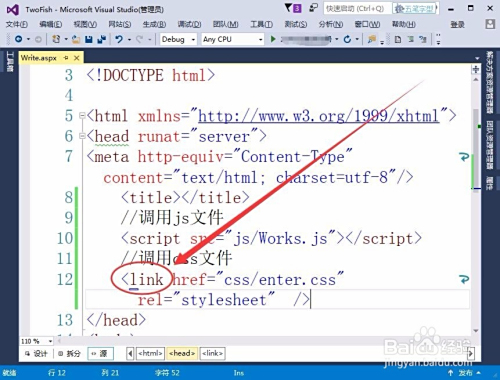The image size is (500, 380).
Task: Open the http://www.w3.org/1999/xhtml link
Action: point(319,116)
